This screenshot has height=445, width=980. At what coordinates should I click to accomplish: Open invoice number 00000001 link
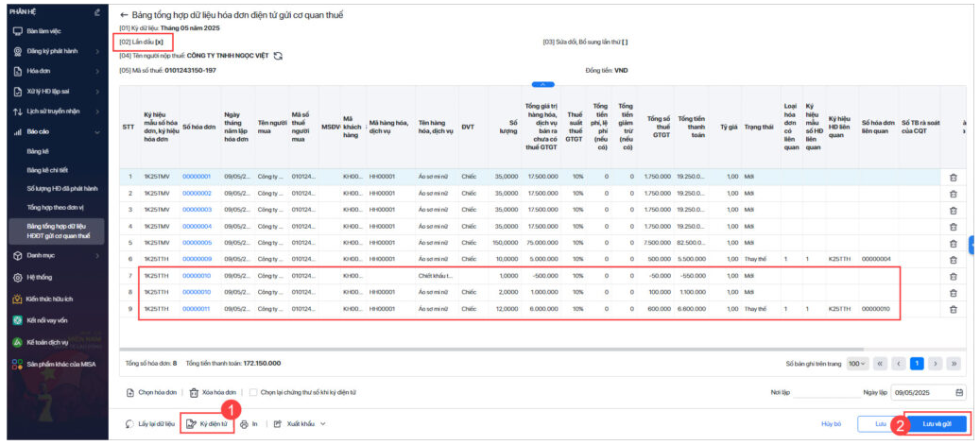pos(197,177)
